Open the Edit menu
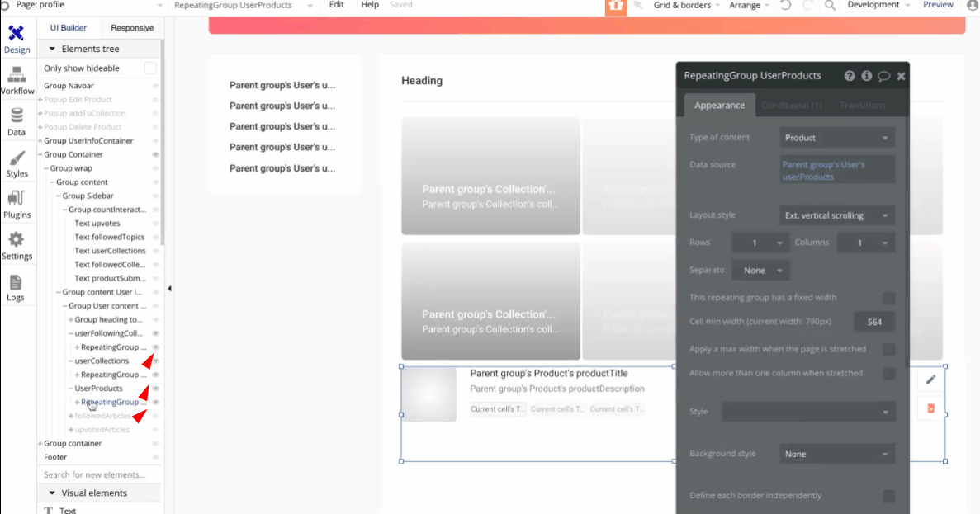 [x=336, y=5]
